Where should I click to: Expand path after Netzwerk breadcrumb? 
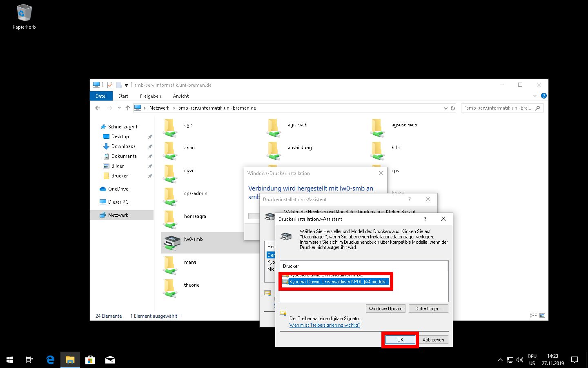174,108
